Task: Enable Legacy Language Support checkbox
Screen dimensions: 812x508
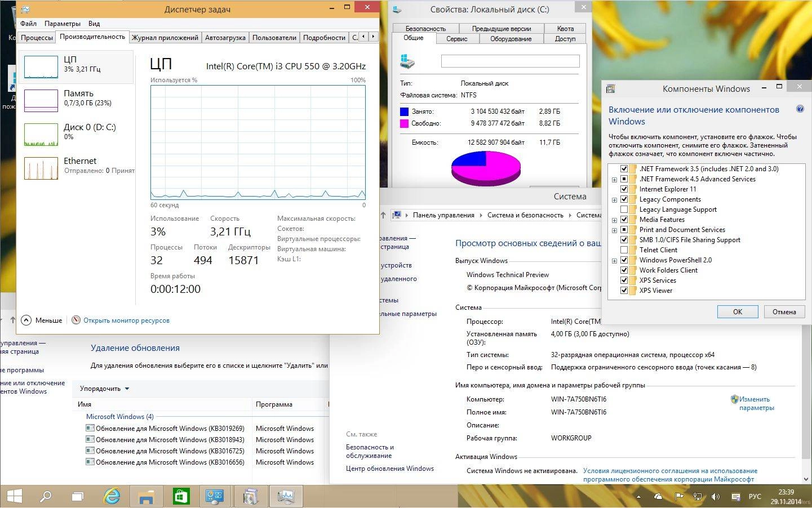Action: 624,210
